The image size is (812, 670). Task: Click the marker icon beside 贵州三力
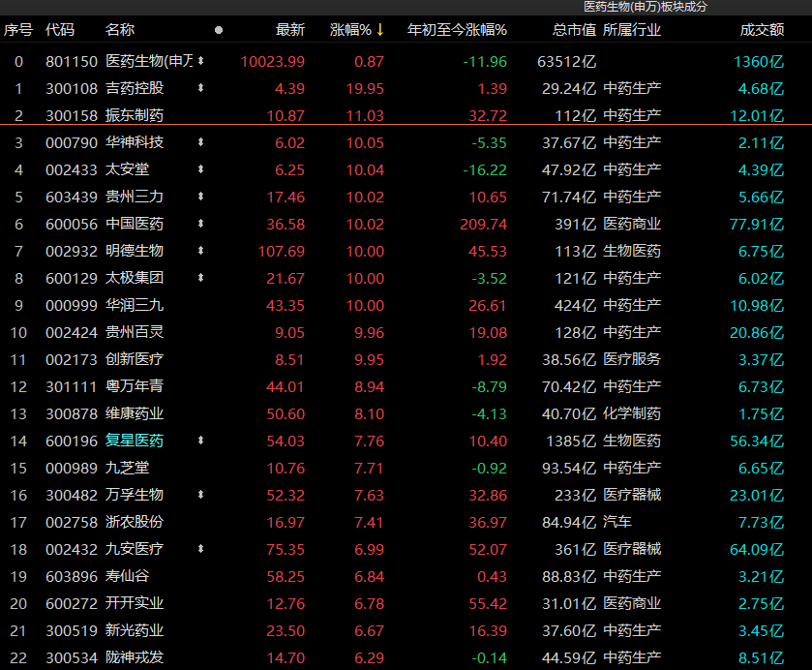click(x=201, y=197)
